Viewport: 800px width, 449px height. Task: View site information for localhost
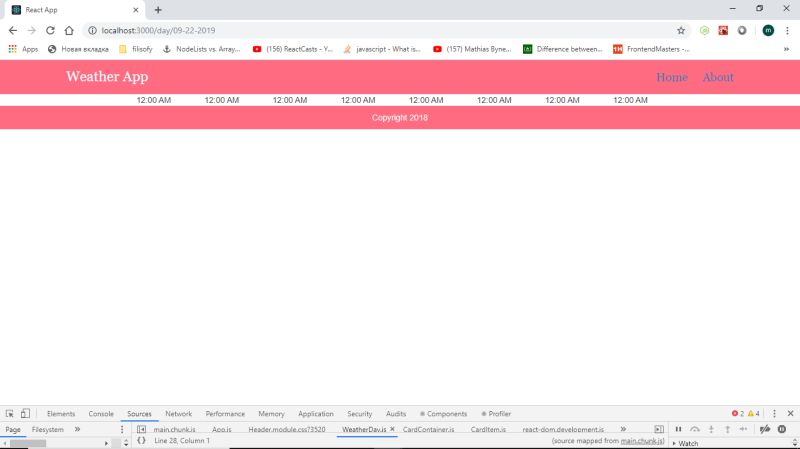[x=92, y=31]
